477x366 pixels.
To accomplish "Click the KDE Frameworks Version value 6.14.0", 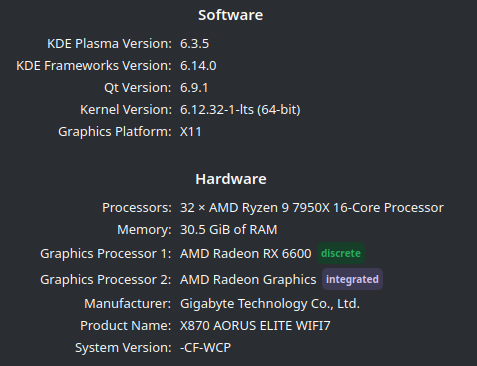I will pyautogui.click(x=198, y=66).
